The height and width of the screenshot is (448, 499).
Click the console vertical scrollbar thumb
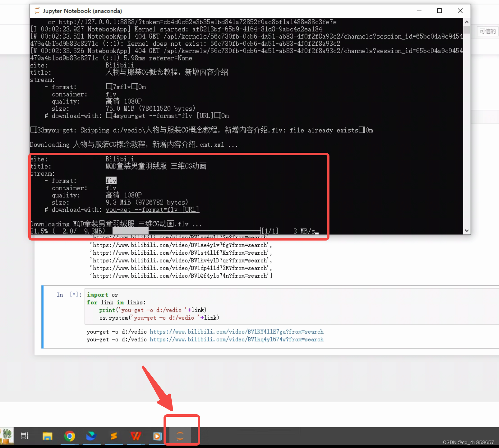click(467, 30)
